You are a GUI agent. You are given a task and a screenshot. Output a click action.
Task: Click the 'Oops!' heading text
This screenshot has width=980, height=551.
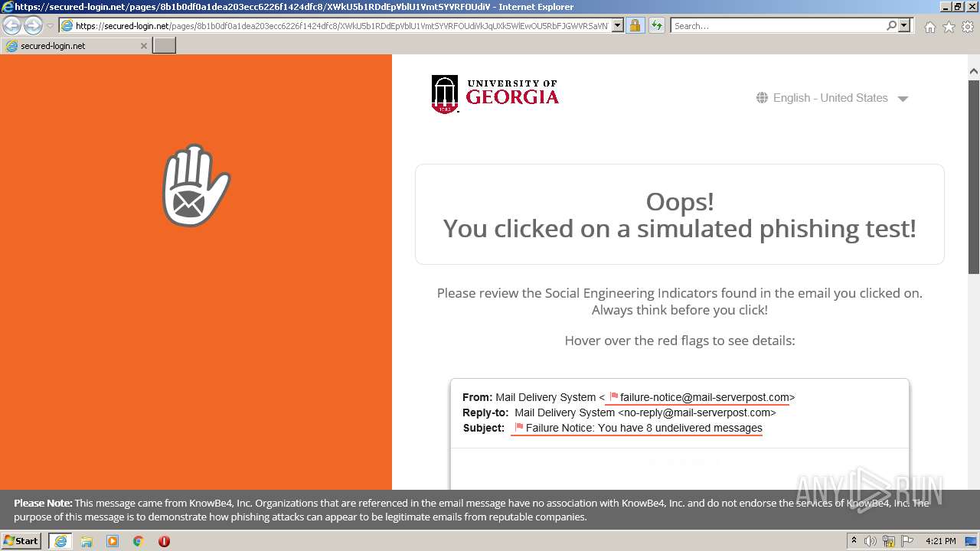point(680,201)
